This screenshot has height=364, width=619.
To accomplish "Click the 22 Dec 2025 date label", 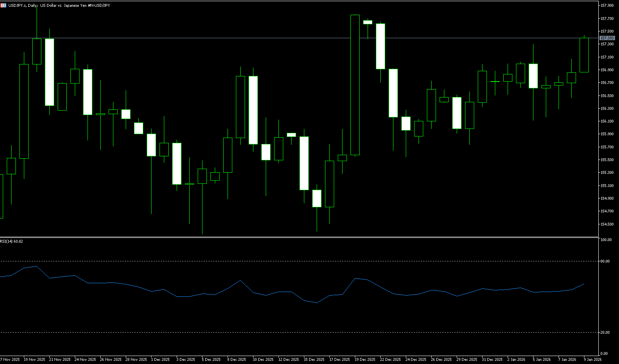I will tap(391, 360).
